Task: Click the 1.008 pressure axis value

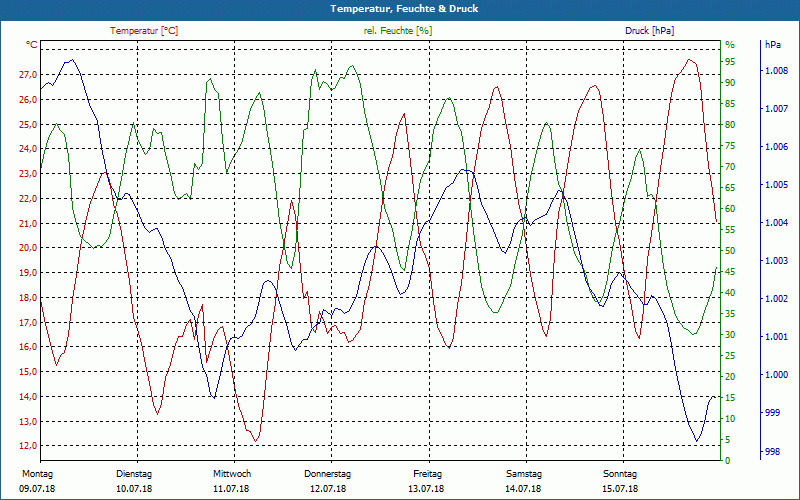Action: 776,71
